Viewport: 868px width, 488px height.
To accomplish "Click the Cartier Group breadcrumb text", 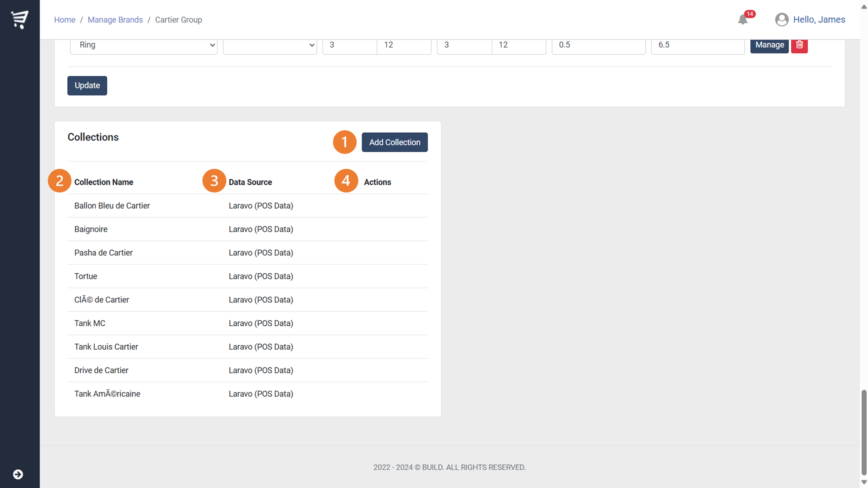I will point(178,20).
